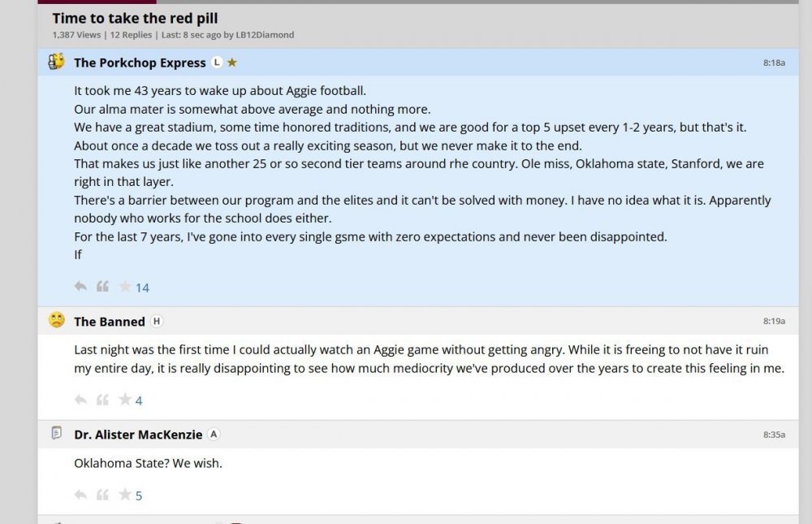
Task: Click reply arrow under The Banned's post
Action: [x=80, y=400]
